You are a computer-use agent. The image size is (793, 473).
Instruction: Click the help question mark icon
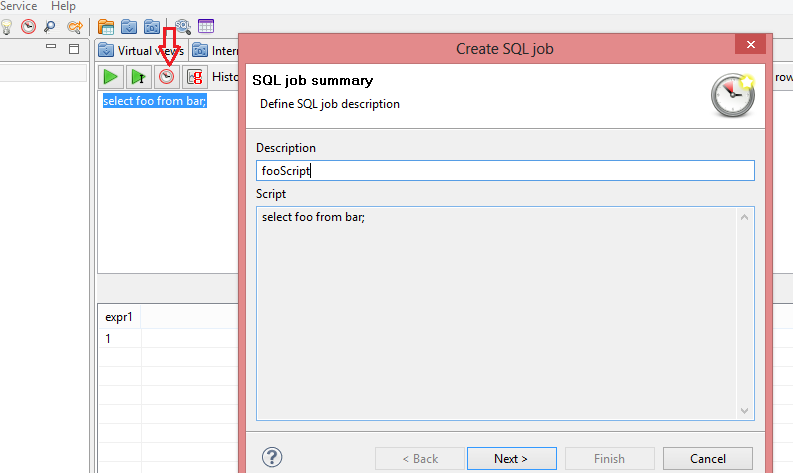[x=271, y=458]
